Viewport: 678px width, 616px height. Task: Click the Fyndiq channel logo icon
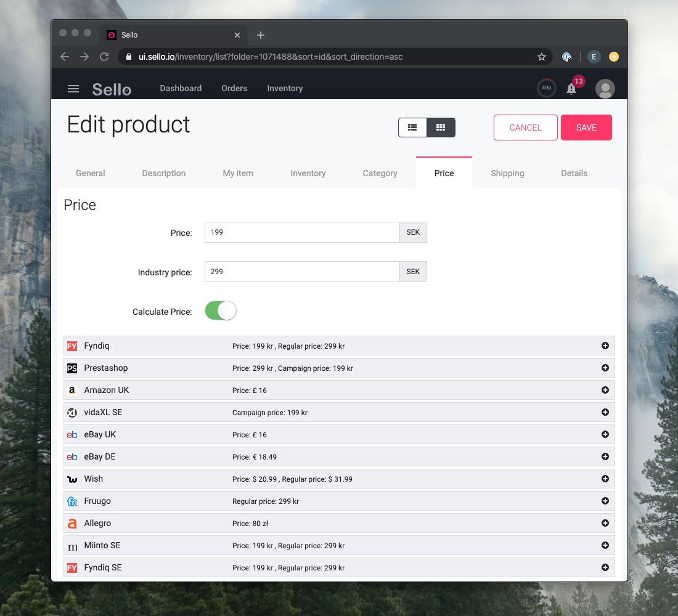(72, 346)
